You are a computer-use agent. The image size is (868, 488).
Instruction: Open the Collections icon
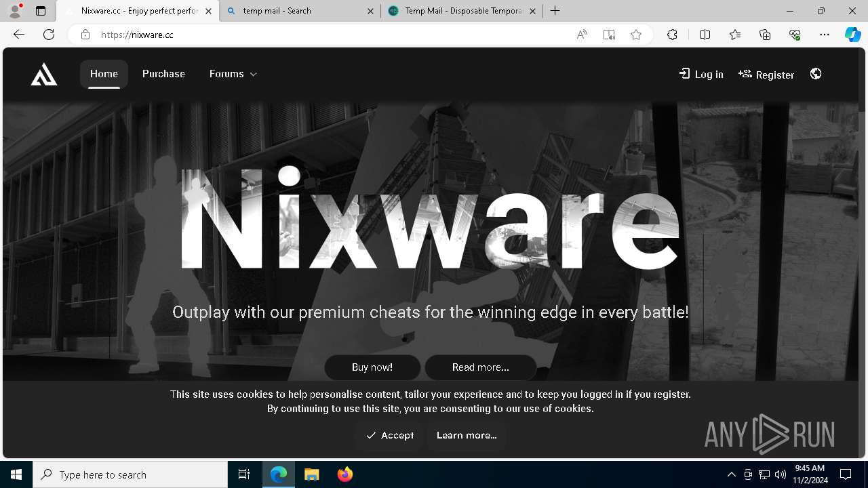click(765, 35)
